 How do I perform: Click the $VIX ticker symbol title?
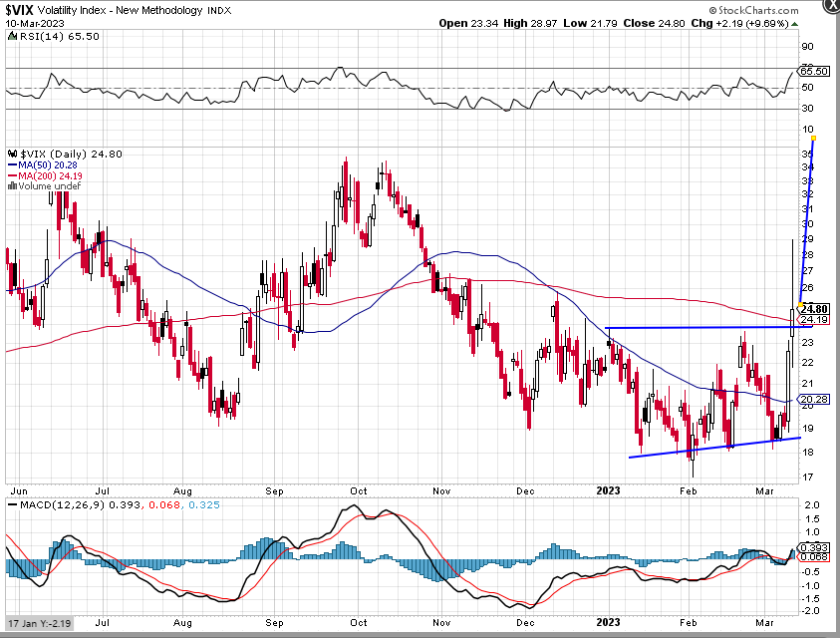tap(19, 10)
